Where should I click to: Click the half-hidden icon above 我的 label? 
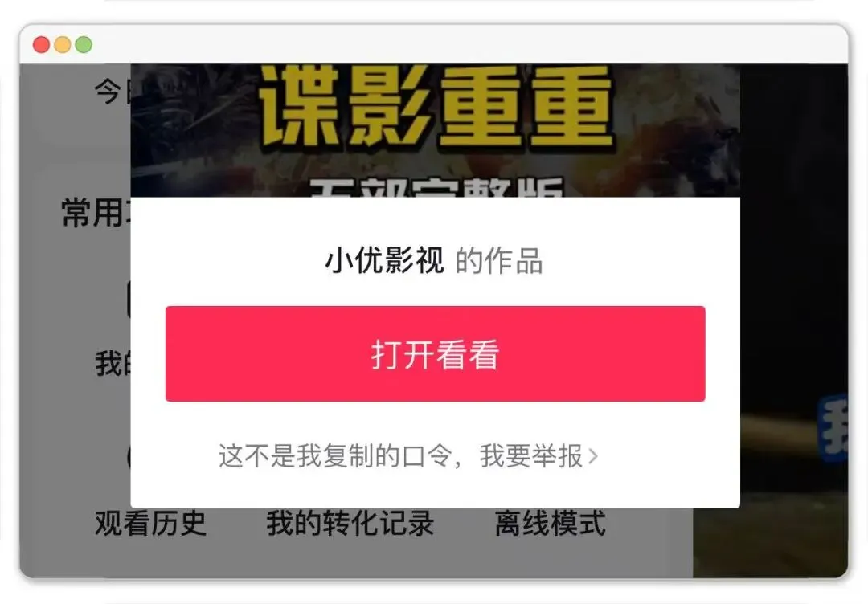pyautogui.click(x=129, y=300)
